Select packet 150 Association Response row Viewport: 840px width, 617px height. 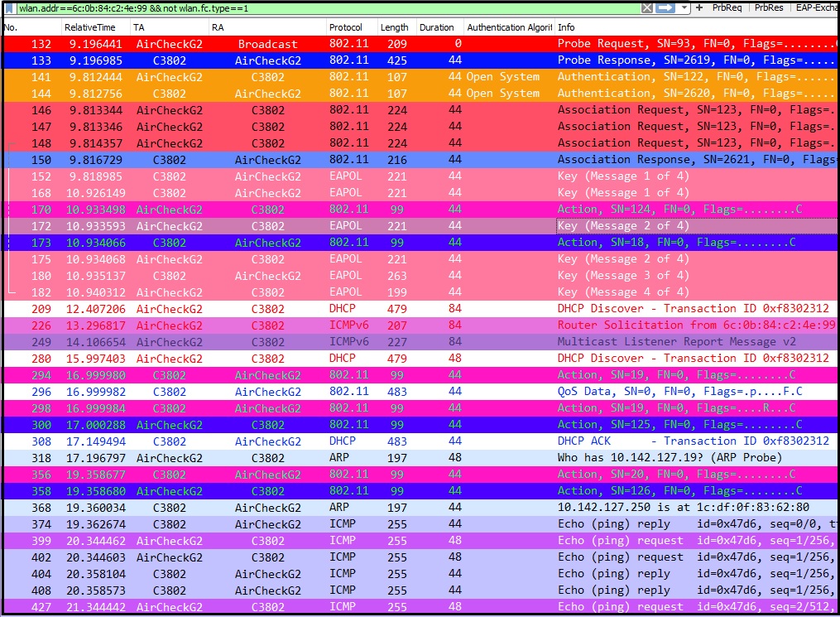[x=420, y=160]
